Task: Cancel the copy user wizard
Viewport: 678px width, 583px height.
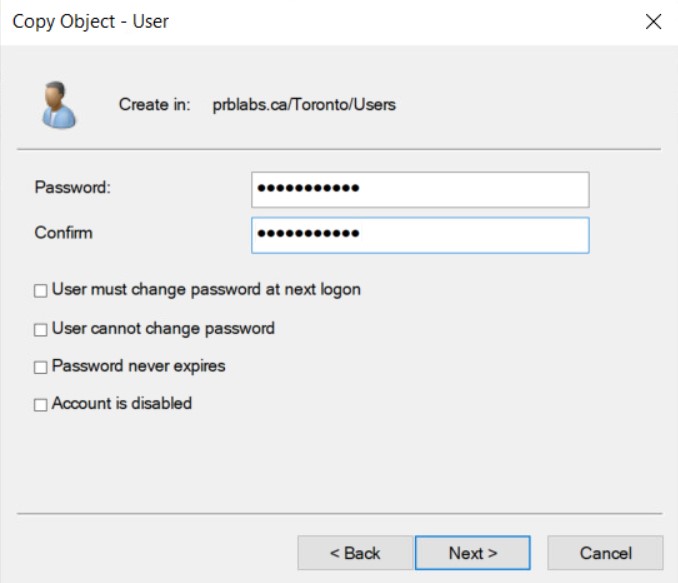Action: point(605,553)
